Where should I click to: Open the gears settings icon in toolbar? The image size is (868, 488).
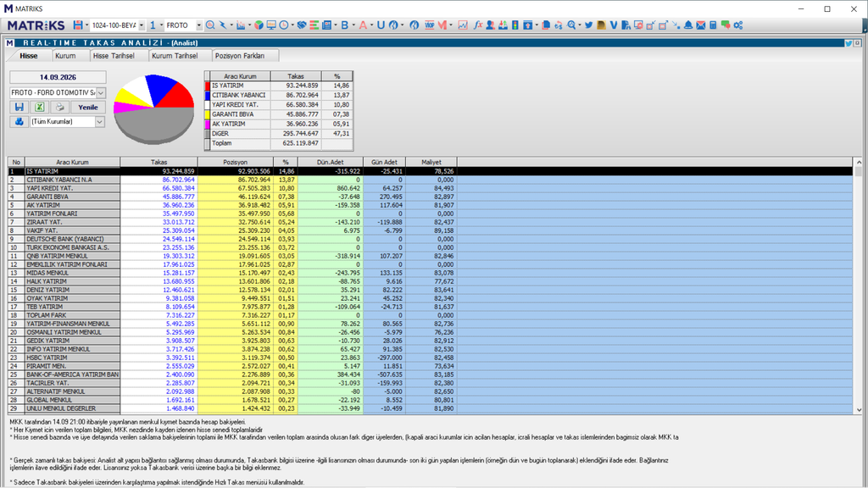pos(738,25)
